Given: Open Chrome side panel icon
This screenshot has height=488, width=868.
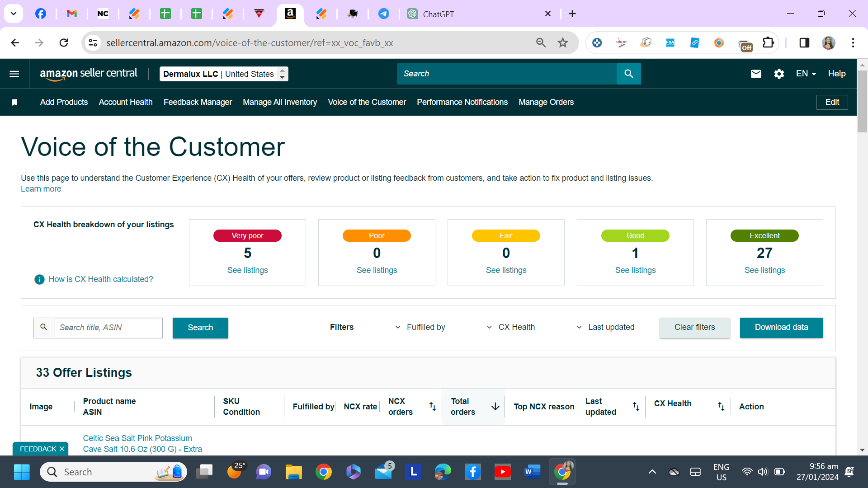Looking at the screenshot, I should pyautogui.click(x=804, y=42).
